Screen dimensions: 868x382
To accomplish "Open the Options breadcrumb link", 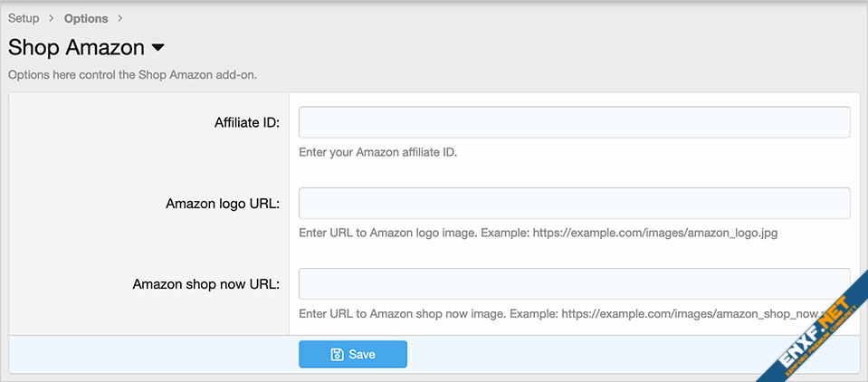I will 86,19.
